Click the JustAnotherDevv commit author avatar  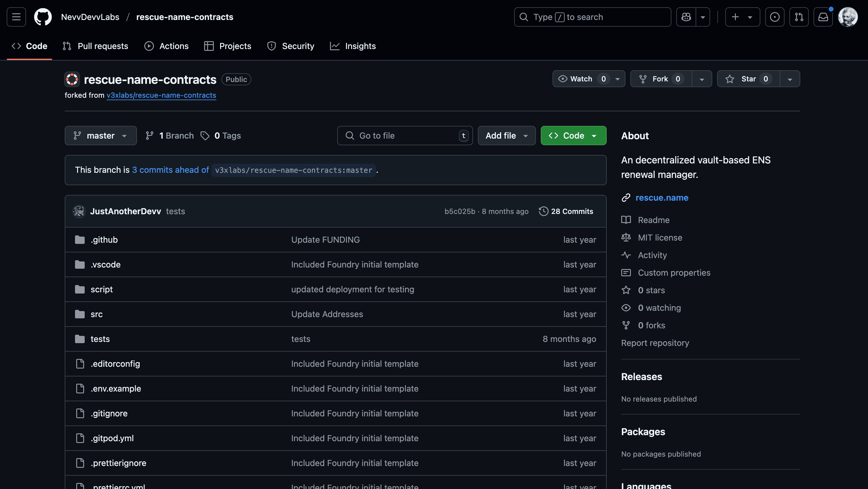(79, 212)
